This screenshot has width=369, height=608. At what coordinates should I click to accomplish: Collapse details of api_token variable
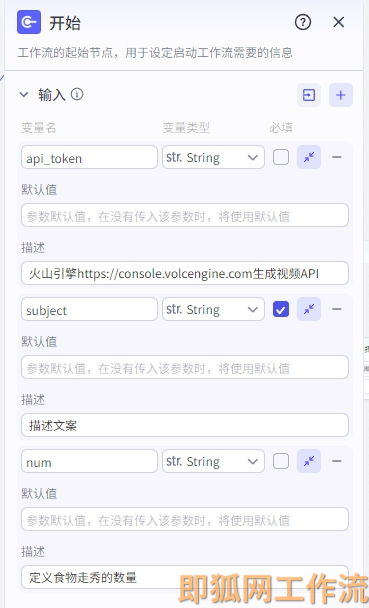pyautogui.click(x=309, y=157)
